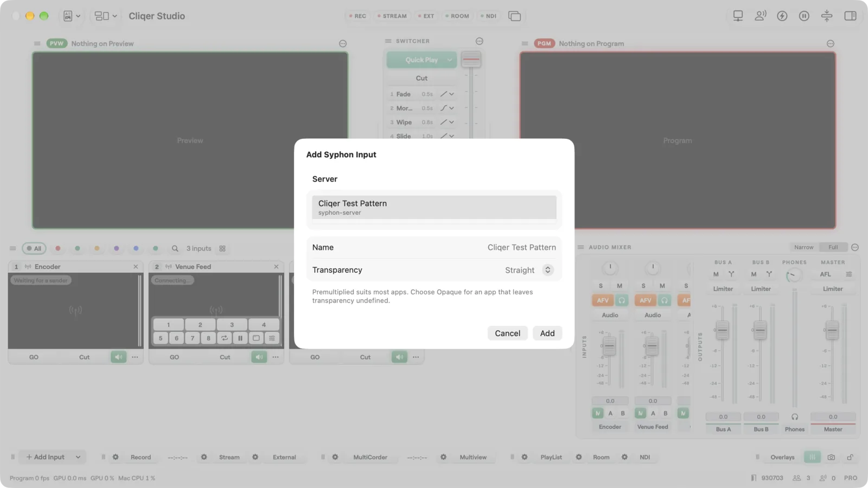Mute speaker on Venue Feed tile
868x488 pixels.
259,357
